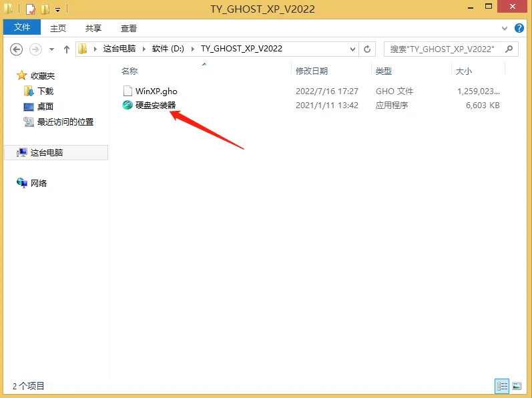Click the GHO 文件 type cell

(394, 91)
